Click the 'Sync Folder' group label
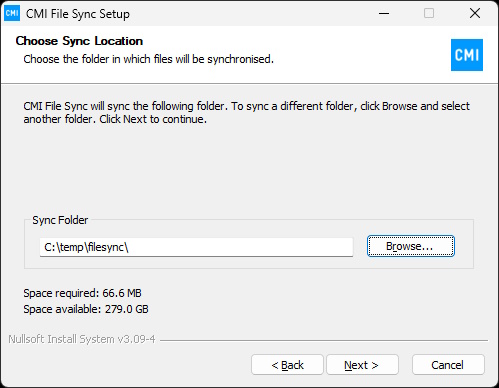499x388 pixels. pos(60,220)
